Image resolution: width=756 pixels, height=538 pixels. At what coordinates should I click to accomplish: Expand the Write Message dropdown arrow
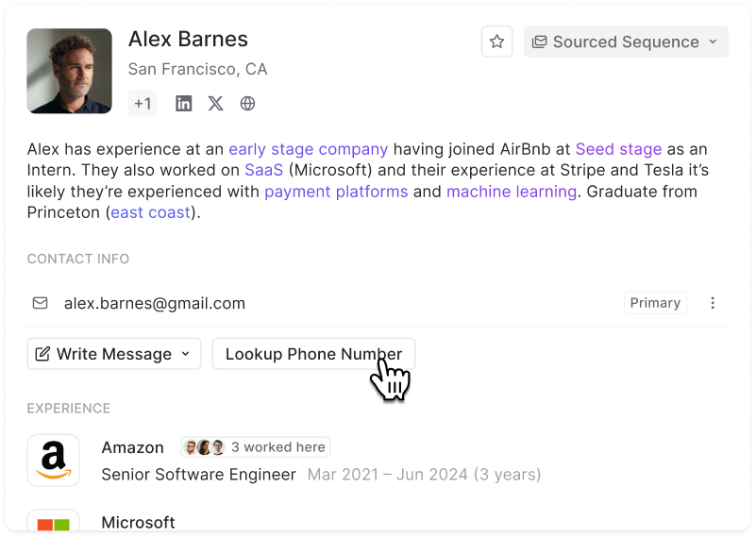click(x=186, y=354)
